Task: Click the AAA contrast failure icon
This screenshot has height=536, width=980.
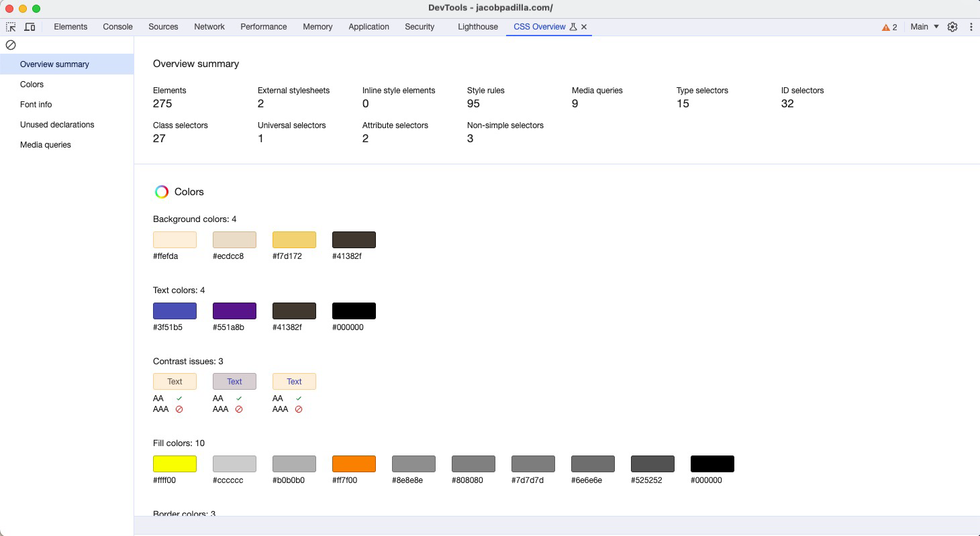Action: [x=178, y=409]
